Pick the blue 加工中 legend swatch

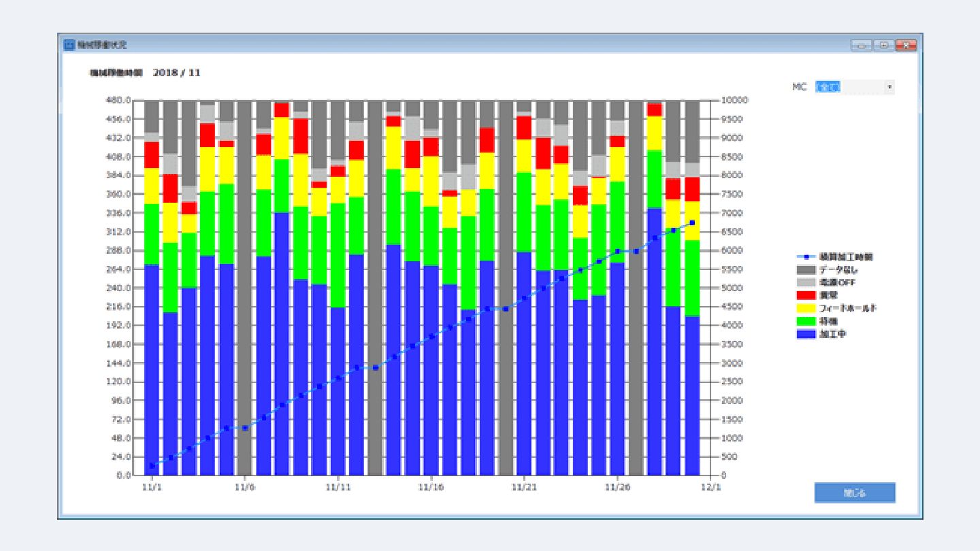[806, 334]
